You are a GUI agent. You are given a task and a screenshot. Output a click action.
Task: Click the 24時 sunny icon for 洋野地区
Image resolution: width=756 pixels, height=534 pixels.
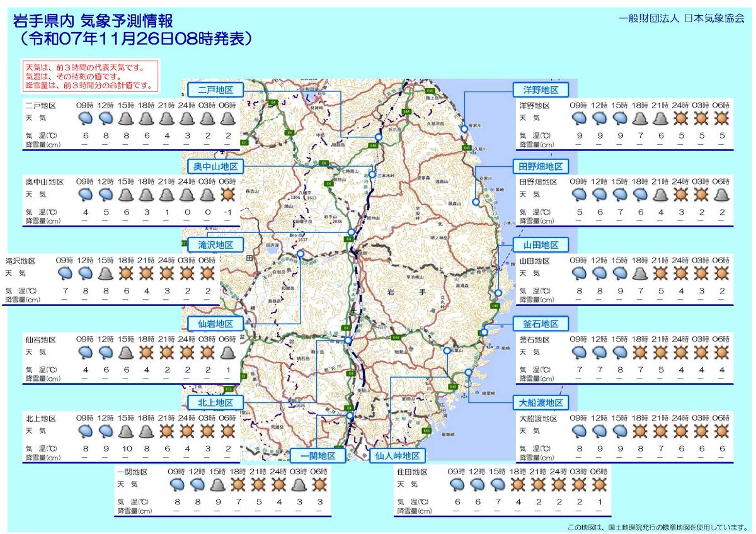pyautogui.click(x=681, y=117)
